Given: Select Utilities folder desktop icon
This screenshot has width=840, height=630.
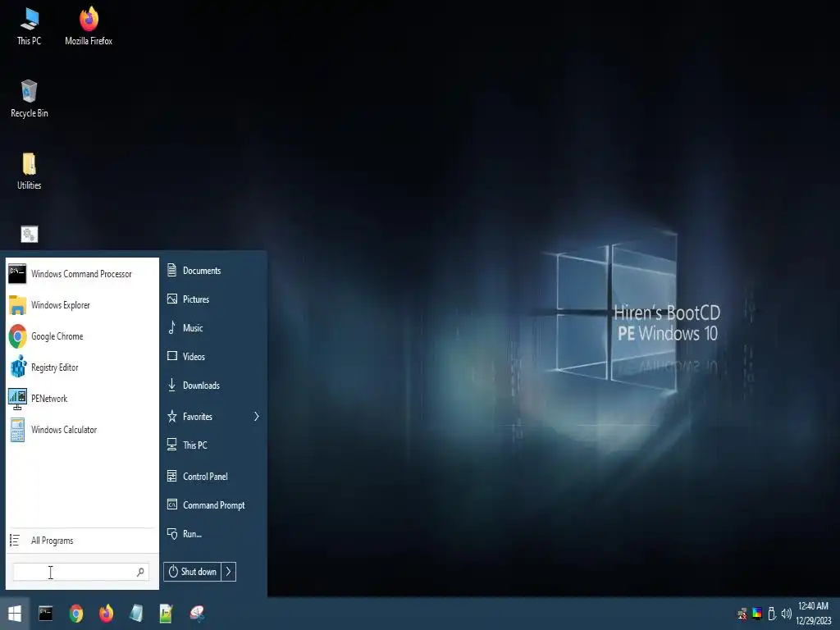Looking at the screenshot, I should tap(29, 171).
